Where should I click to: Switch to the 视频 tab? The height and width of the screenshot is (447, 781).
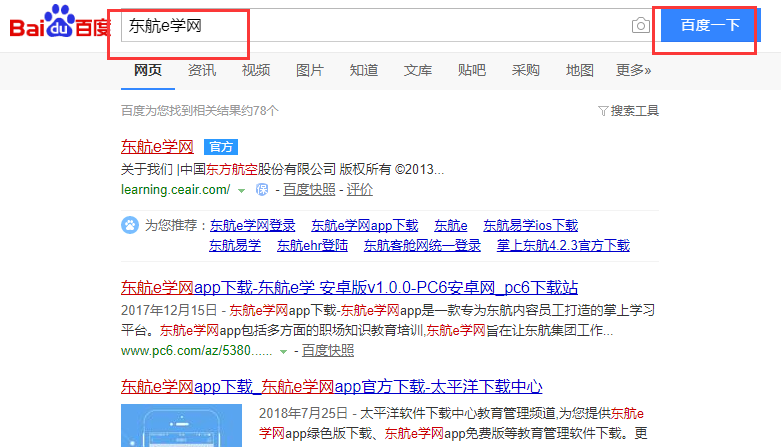click(x=256, y=70)
